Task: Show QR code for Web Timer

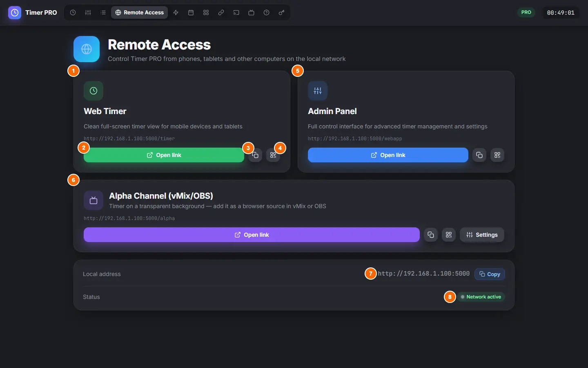Action: point(273,155)
